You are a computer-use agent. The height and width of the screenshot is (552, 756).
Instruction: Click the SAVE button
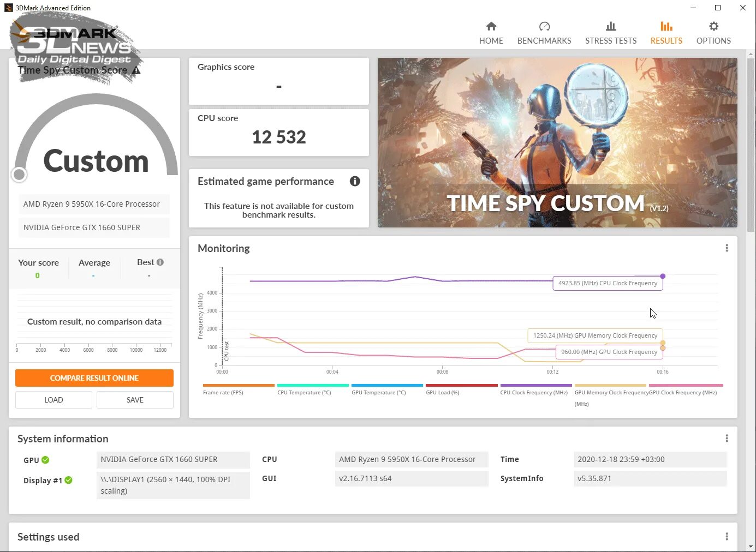[x=135, y=400]
